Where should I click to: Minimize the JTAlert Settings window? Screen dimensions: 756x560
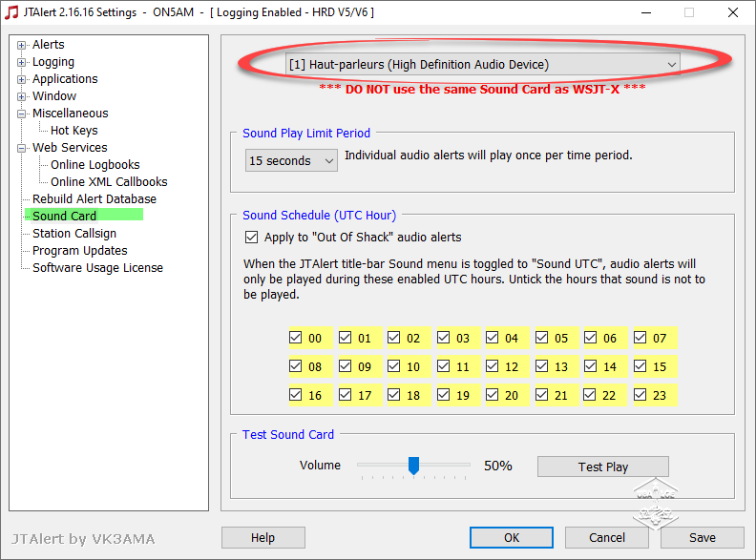pyautogui.click(x=646, y=12)
